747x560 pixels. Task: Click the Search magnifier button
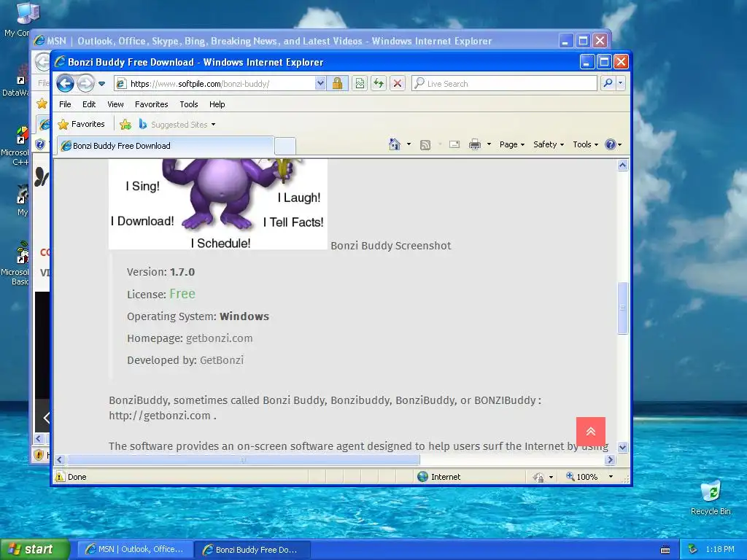[x=608, y=83]
